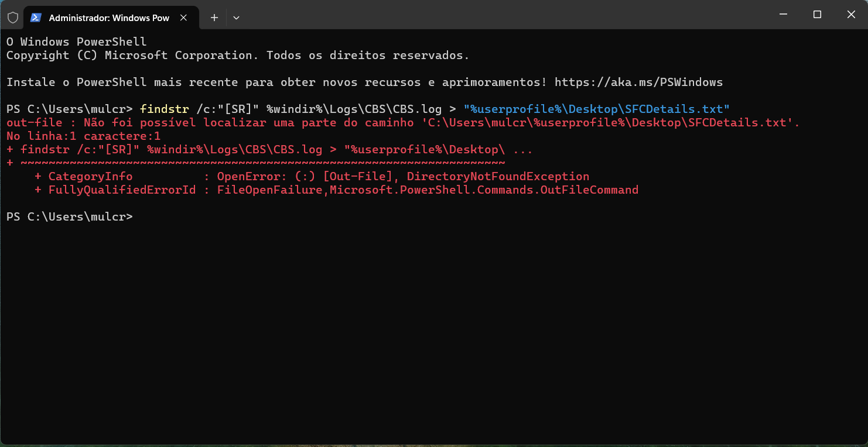
Task: Click the red 'out-file : Não foi possível' error line
Action: pyautogui.click(x=403, y=123)
